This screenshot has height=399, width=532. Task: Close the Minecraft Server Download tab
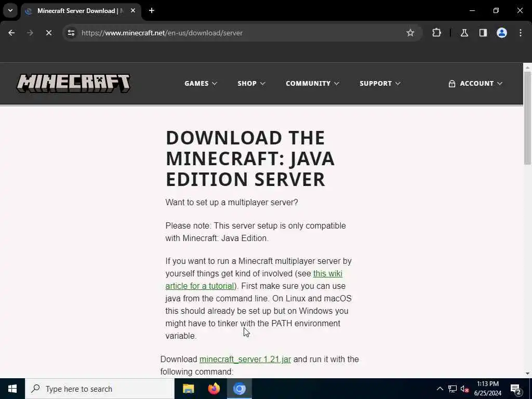click(x=133, y=10)
